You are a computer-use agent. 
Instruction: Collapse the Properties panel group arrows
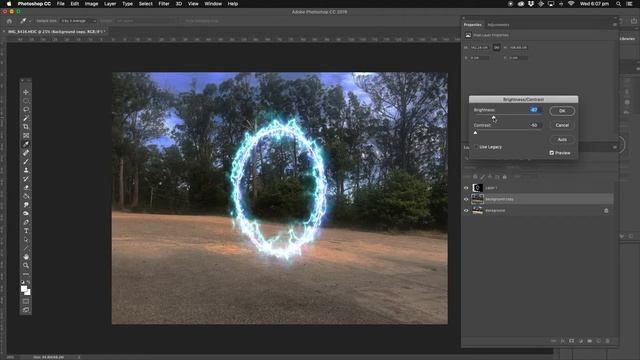pos(615,18)
